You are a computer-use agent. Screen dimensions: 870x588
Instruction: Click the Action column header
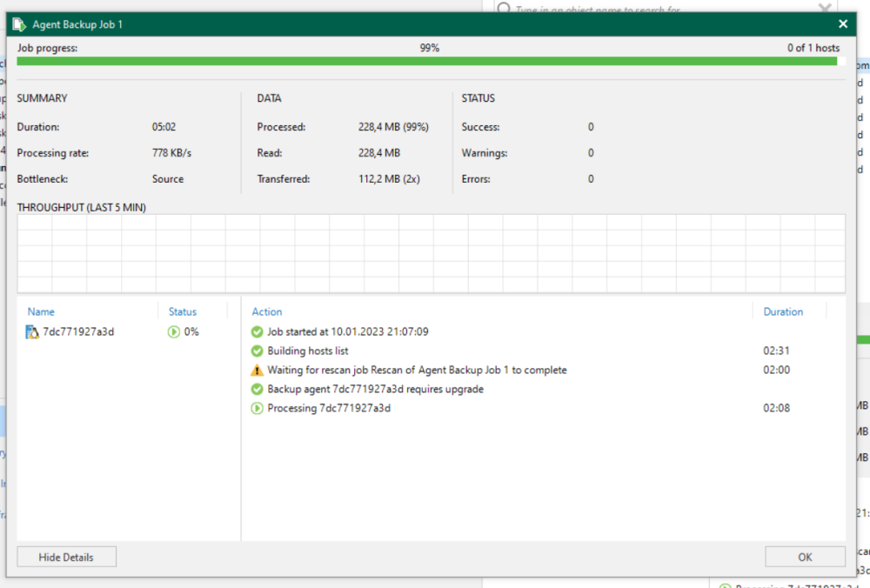pos(267,311)
